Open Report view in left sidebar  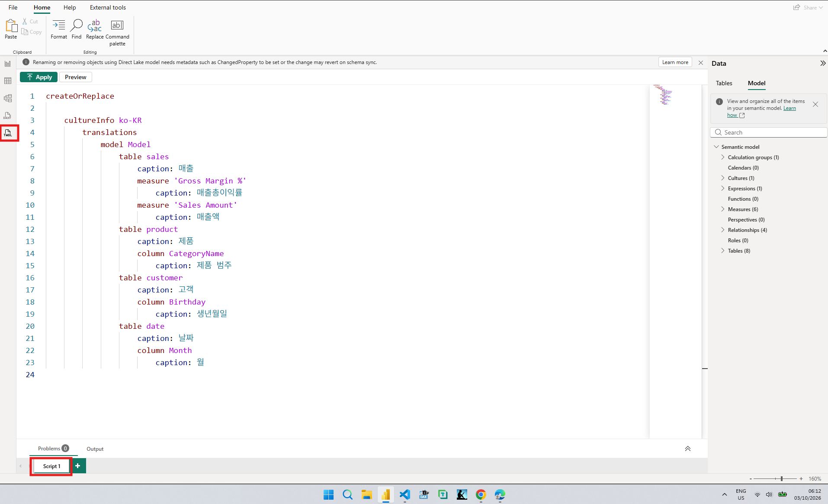(8, 64)
